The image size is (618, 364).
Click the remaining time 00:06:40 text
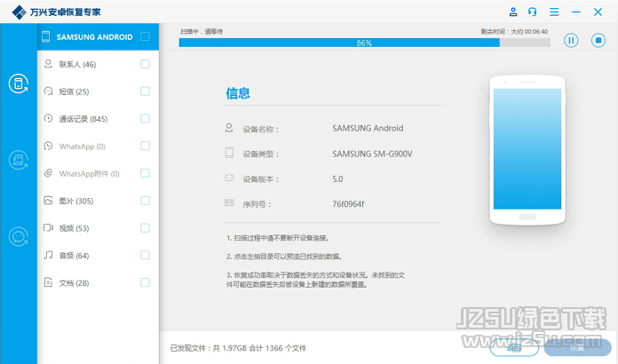pos(514,31)
